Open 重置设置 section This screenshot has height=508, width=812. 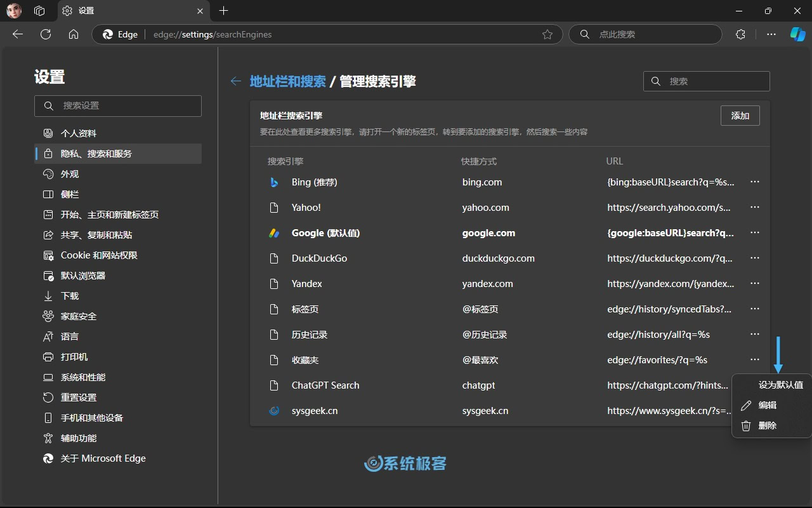pyautogui.click(x=118, y=398)
